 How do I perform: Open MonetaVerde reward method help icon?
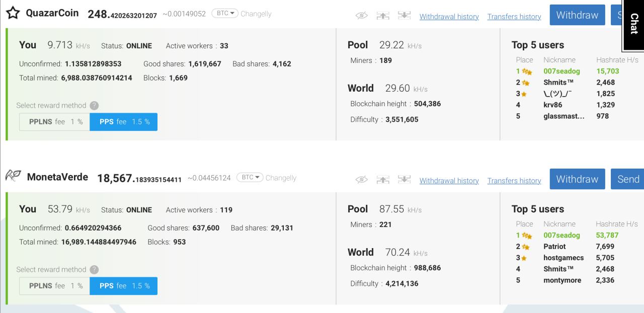(94, 270)
